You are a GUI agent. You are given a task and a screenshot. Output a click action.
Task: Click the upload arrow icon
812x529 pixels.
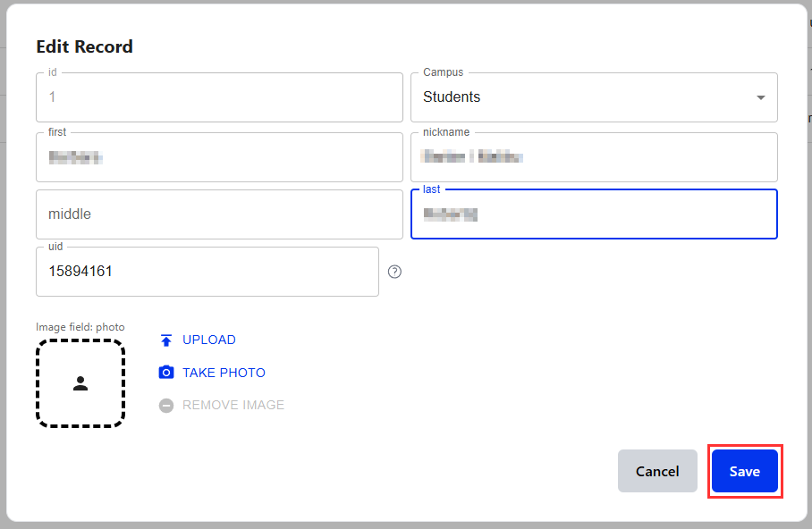165,340
